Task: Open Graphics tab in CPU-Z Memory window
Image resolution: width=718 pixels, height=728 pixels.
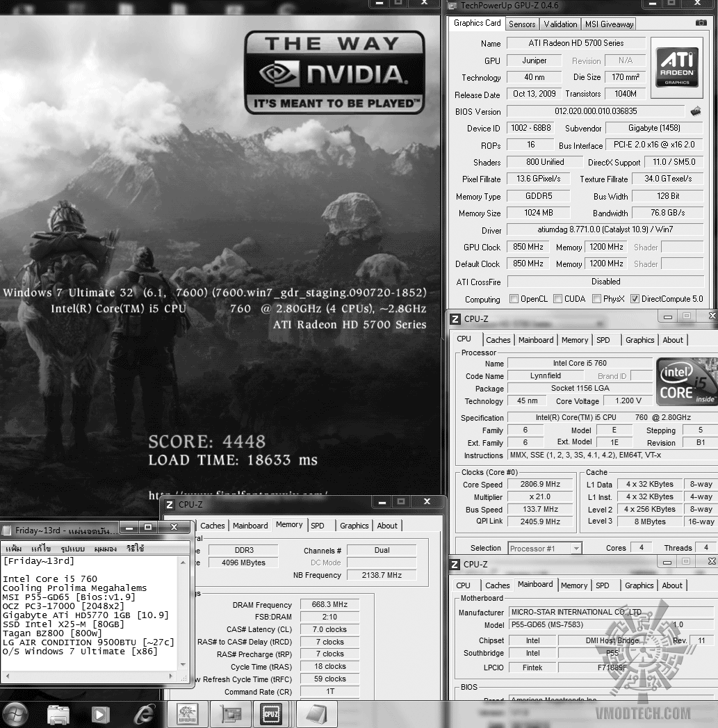Action: click(x=354, y=526)
